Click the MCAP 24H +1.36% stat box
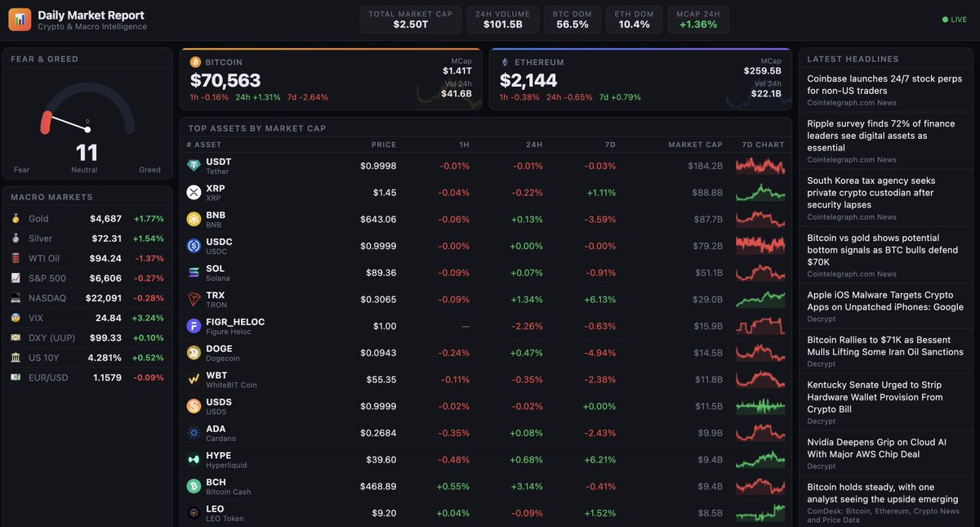The height and width of the screenshot is (527, 980). click(697, 20)
